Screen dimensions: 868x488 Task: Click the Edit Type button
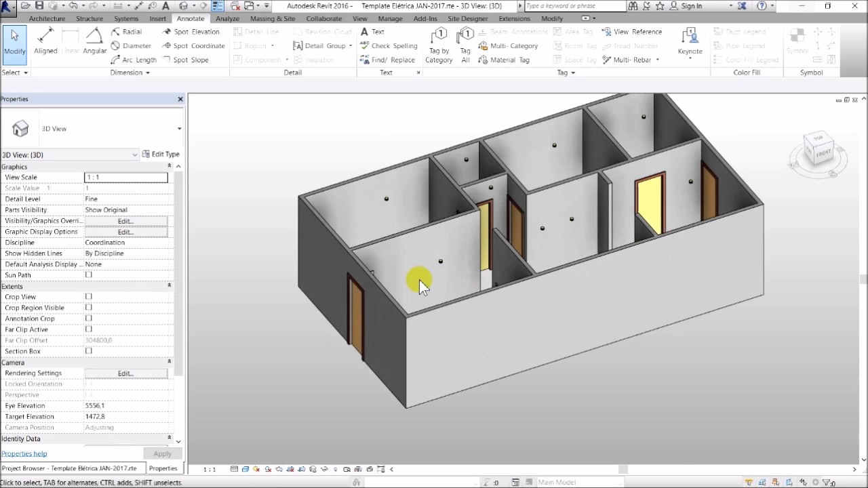[161, 155]
